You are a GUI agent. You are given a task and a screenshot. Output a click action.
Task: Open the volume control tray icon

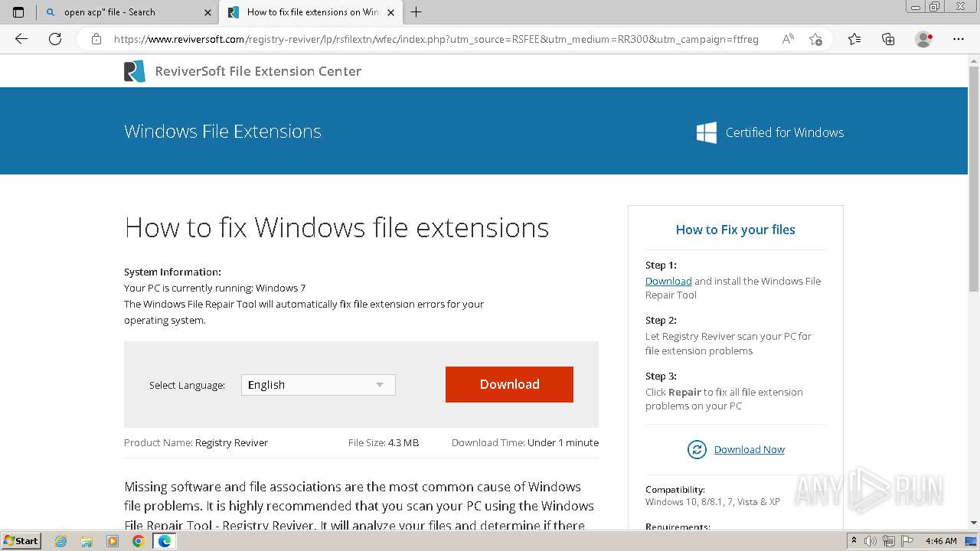pyautogui.click(x=871, y=541)
